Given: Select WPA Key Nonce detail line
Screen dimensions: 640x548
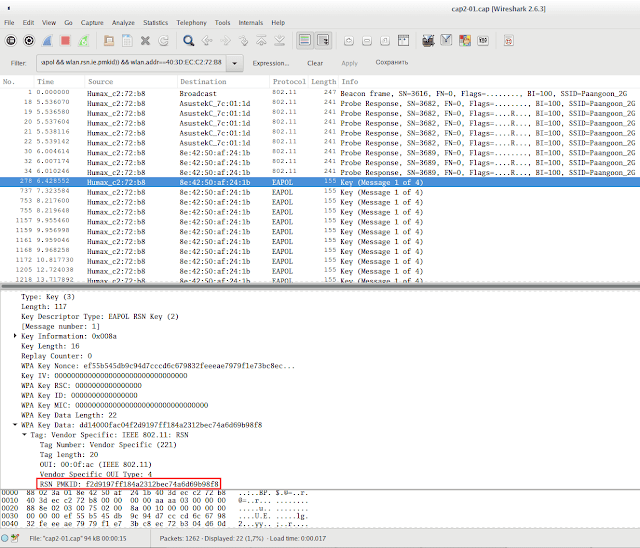Looking at the screenshot, I should tap(158, 366).
